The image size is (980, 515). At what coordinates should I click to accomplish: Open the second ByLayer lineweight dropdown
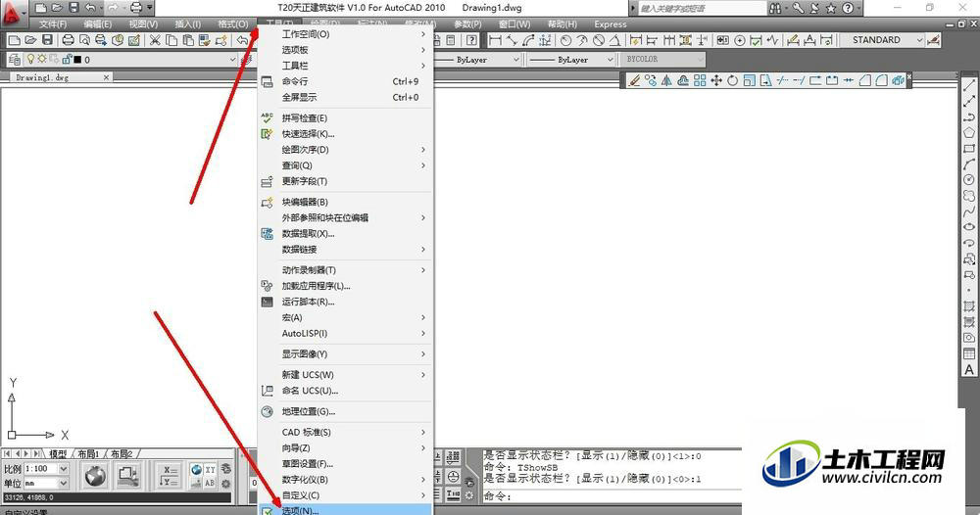610,60
